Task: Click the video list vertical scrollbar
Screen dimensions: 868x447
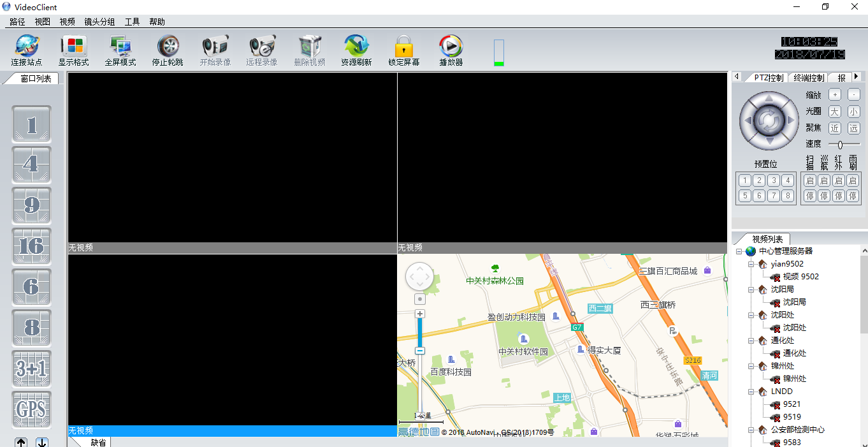Action: (x=864, y=293)
